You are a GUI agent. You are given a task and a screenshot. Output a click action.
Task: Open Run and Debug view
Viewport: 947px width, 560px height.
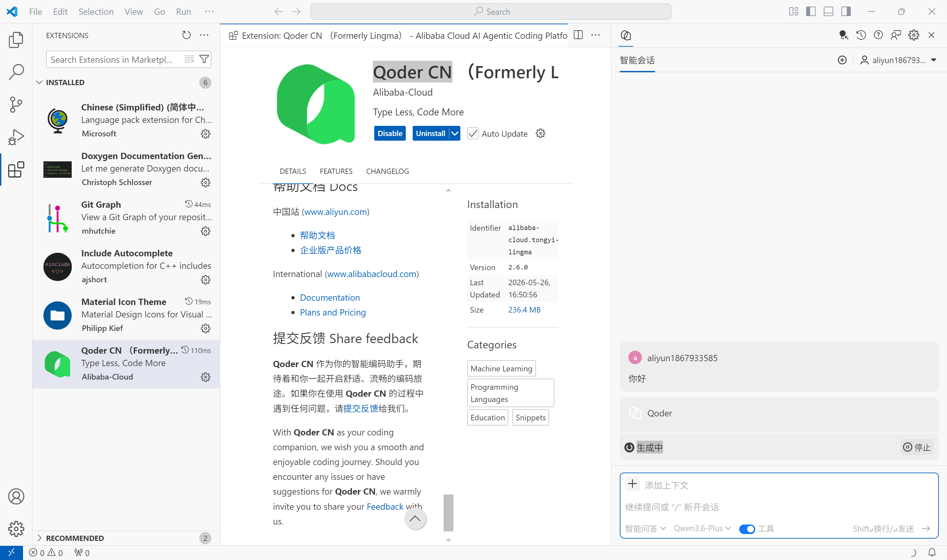tap(16, 137)
